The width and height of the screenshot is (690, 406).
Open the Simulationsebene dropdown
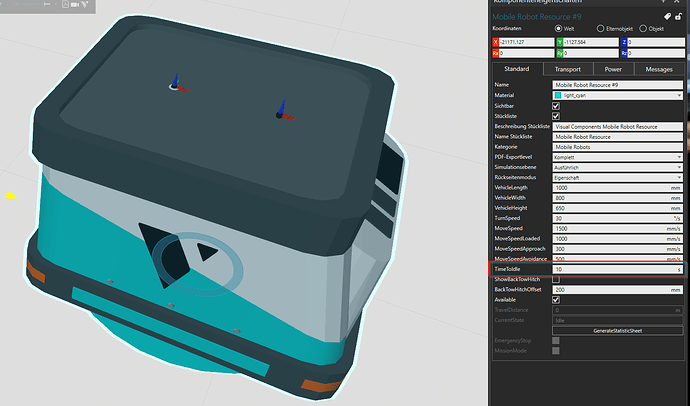619,167
